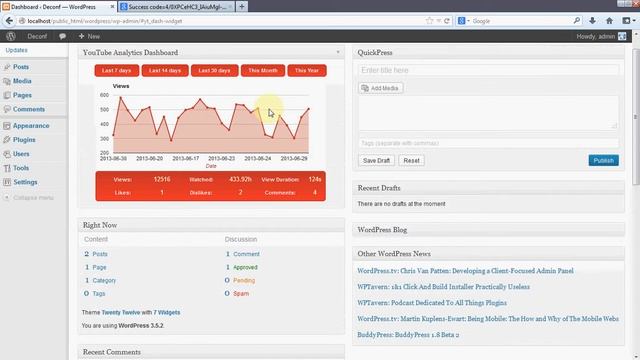Click the Collapse menu arrow icon
This screenshot has height=360, width=640.
(7, 198)
